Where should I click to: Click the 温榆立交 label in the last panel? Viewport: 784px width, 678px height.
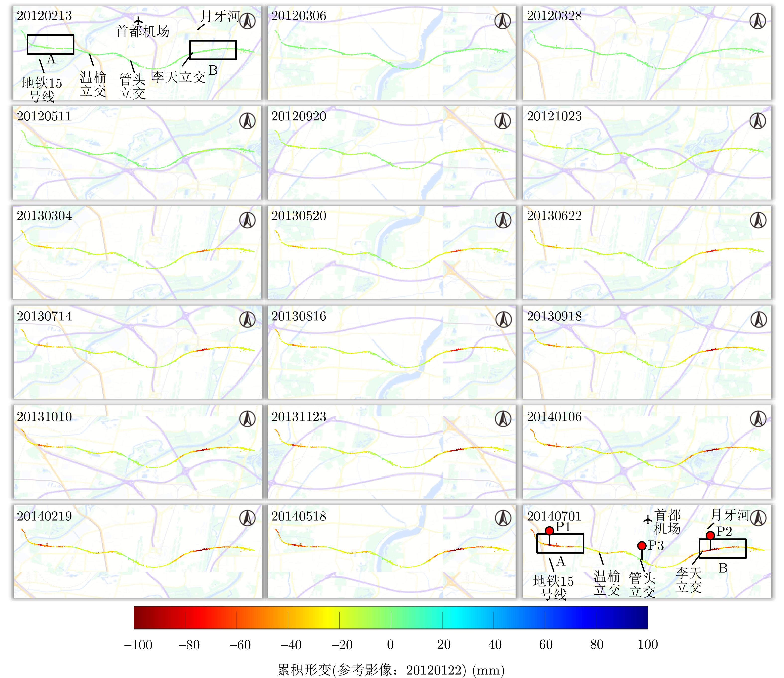click(x=607, y=583)
